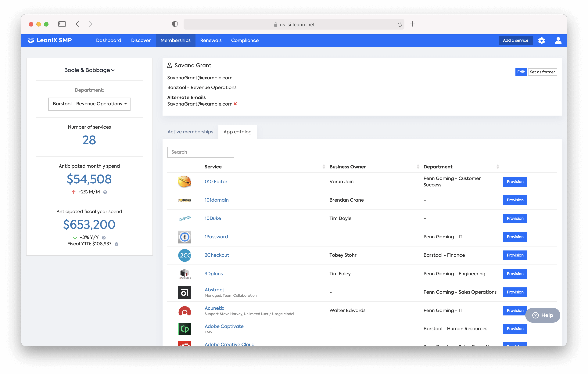Click the 28 services count
588x374 pixels.
point(89,140)
